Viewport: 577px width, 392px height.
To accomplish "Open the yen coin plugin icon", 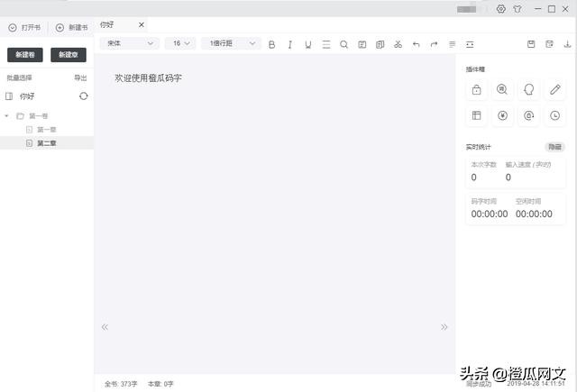I will [502, 116].
